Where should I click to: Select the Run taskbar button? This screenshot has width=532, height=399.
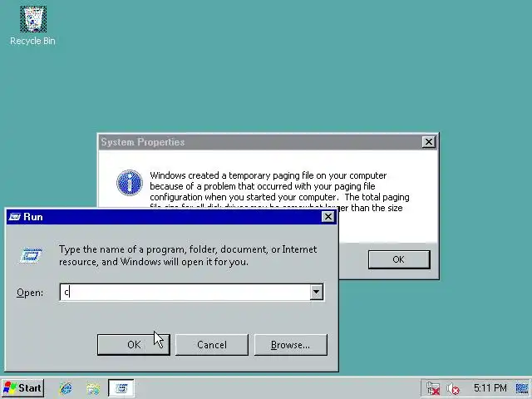(121, 388)
